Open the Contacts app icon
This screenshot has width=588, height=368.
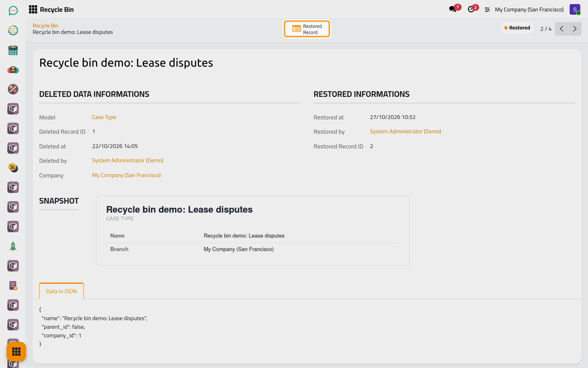(x=13, y=70)
